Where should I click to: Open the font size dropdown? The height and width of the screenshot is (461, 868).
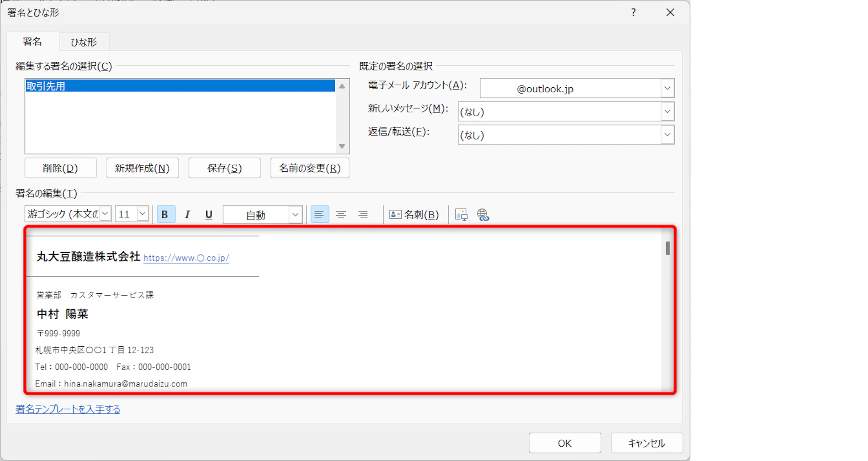[143, 214]
